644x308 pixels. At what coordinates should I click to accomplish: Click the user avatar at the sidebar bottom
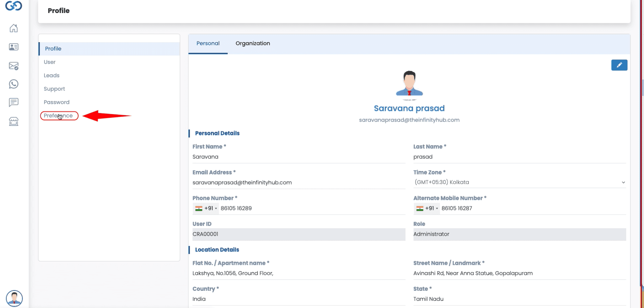click(x=14, y=298)
